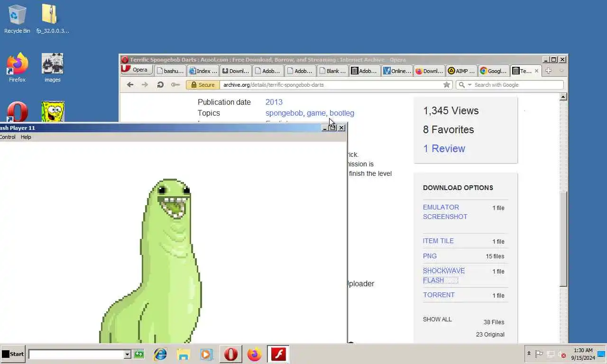
Task: Switch to Opera via taskbar icon
Action: click(x=231, y=354)
